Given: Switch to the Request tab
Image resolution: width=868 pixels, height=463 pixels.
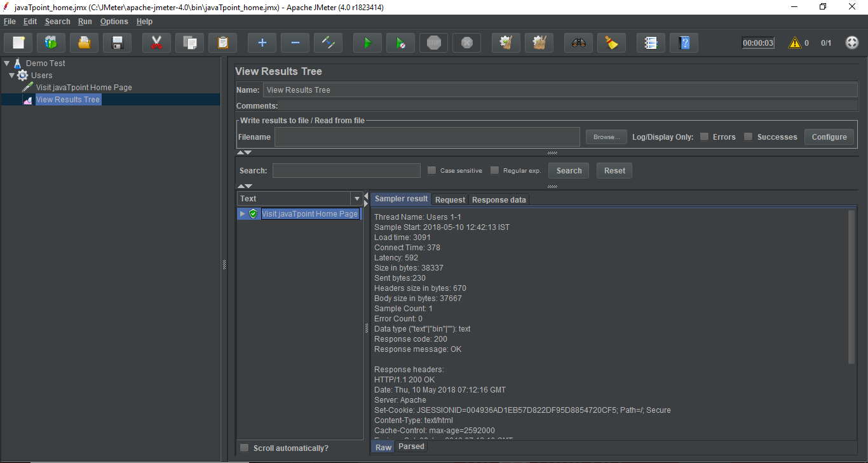Looking at the screenshot, I should pyautogui.click(x=450, y=199).
